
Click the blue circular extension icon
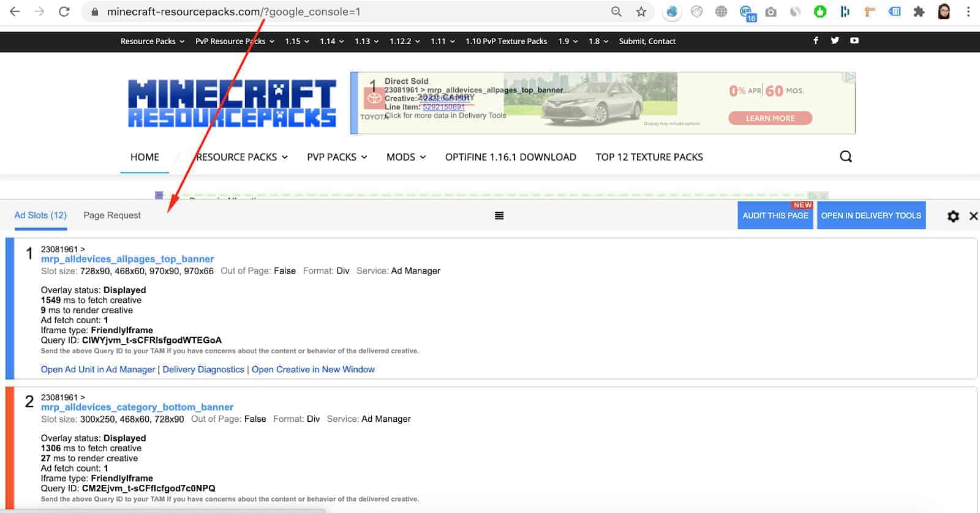click(x=672, y=12)
